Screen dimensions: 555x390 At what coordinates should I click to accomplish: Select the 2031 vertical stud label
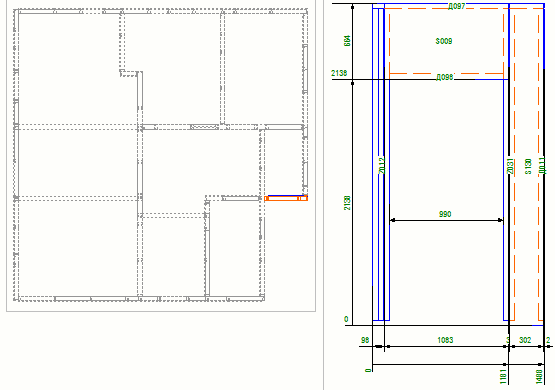coord(510,166)
